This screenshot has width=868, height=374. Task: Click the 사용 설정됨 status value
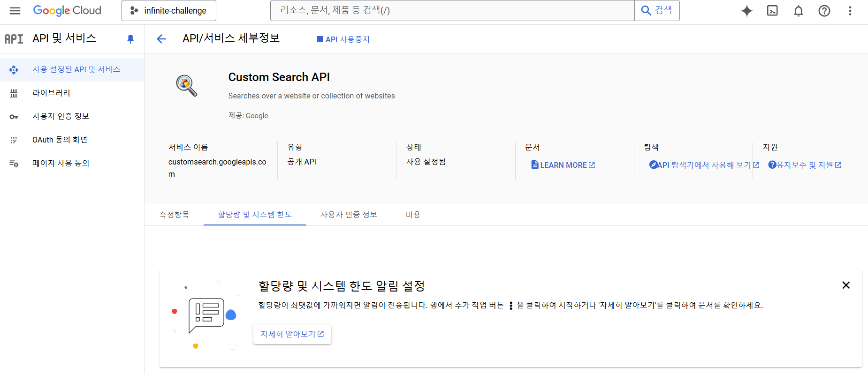coord(426,162)
